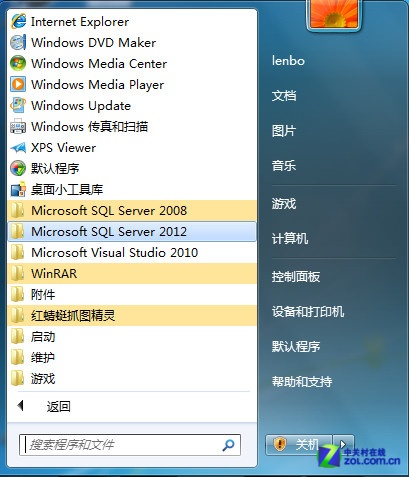Expand Microsoft SQL Server 2012 folder label
This screenshot has height=477, width=409.
[109, 231]
